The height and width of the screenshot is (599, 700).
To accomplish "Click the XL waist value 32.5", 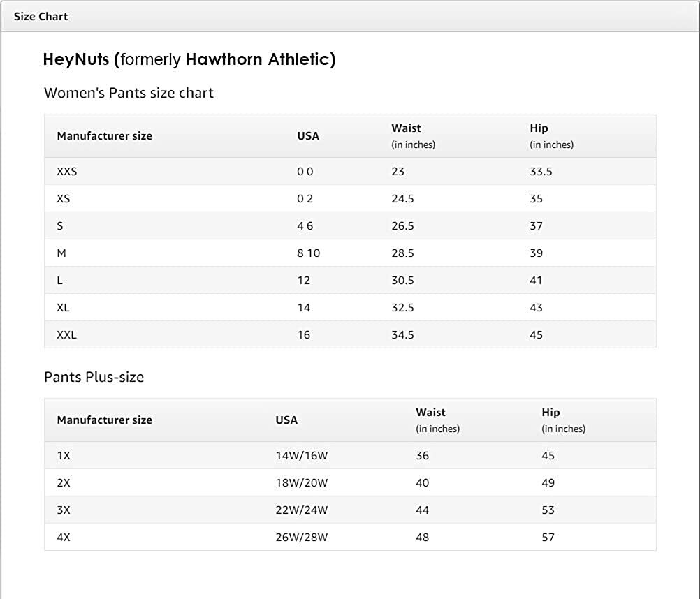I will [x=403, y=307].
